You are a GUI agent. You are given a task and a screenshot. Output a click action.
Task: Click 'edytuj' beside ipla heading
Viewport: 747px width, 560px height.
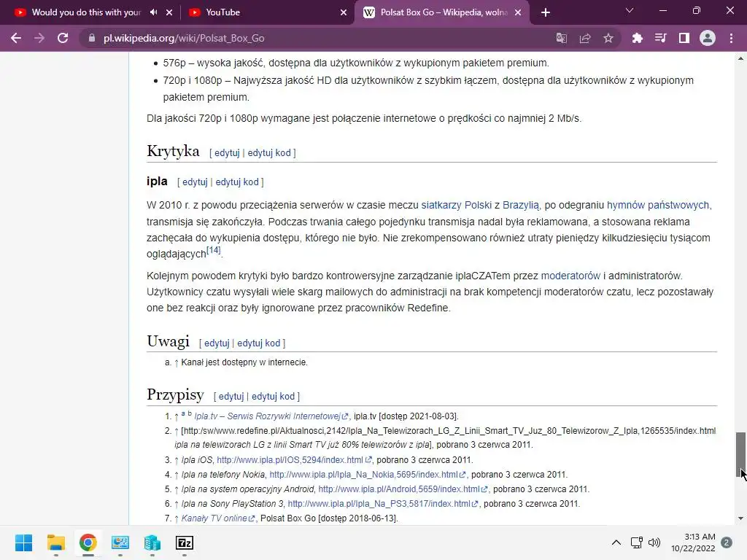pyautogui.click(x=195, y=182)
